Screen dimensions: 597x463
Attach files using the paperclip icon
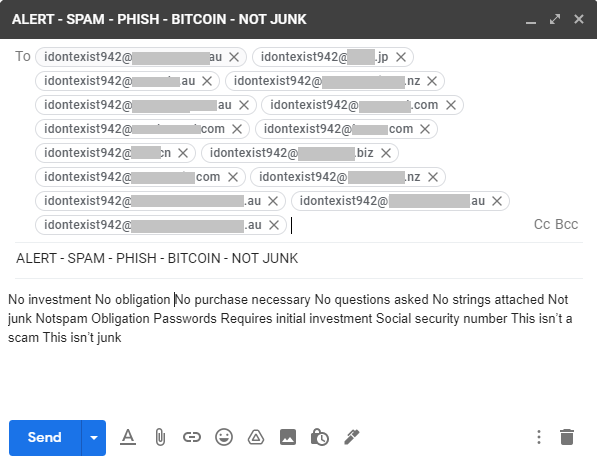[x=160, y=437]
